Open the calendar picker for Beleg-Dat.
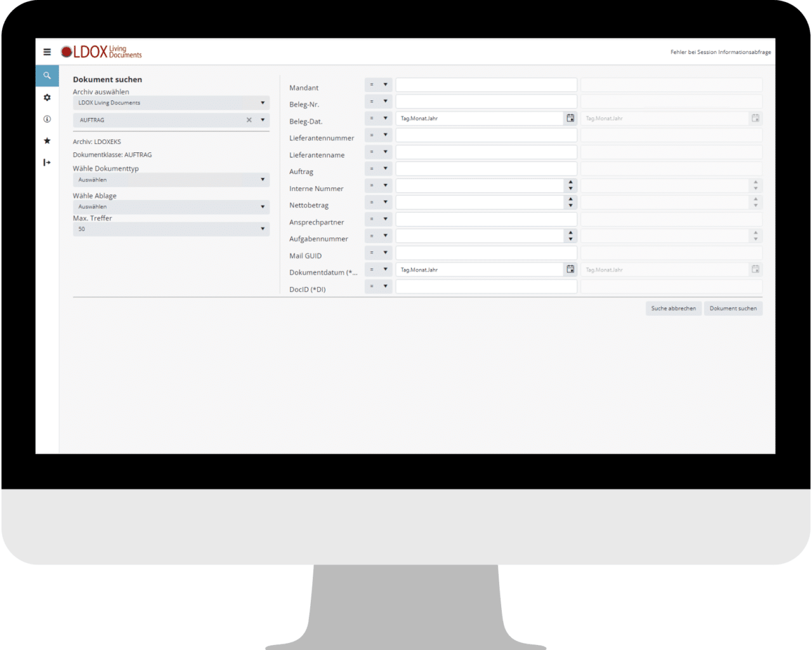Viewport: 812px width, 650px height. click(570, 118)
